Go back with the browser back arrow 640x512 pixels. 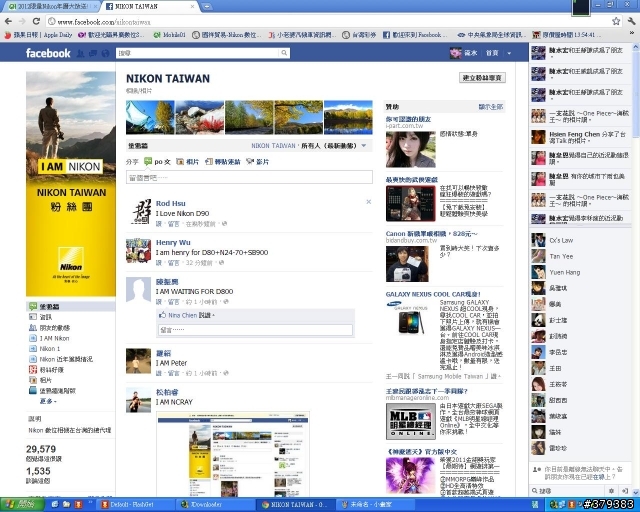[x=9, y=21]
